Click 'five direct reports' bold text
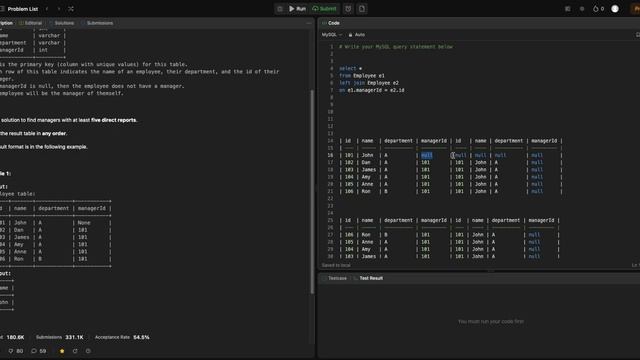 point(114,120)
